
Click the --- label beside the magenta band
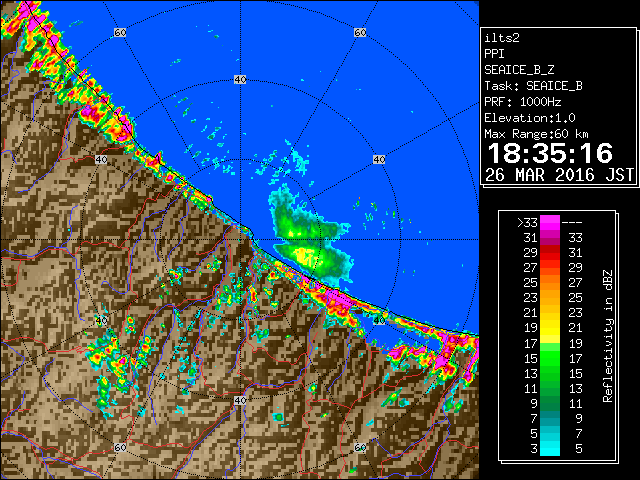tap(572, 223)
